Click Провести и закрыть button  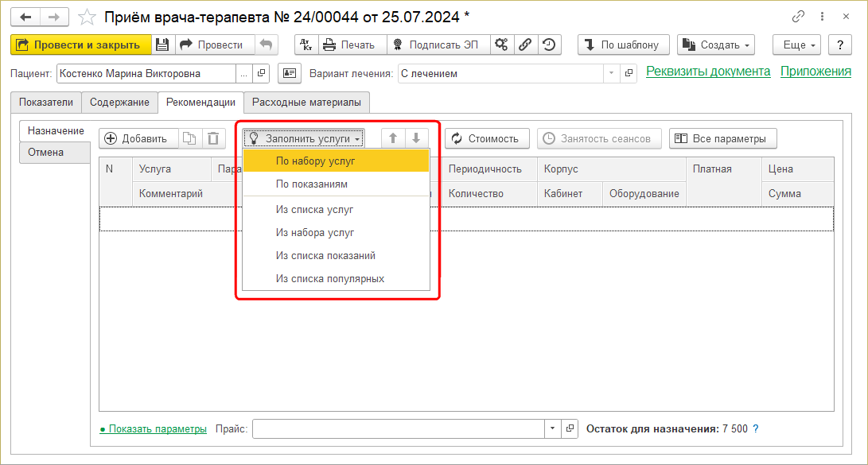[x=81, y=45]
